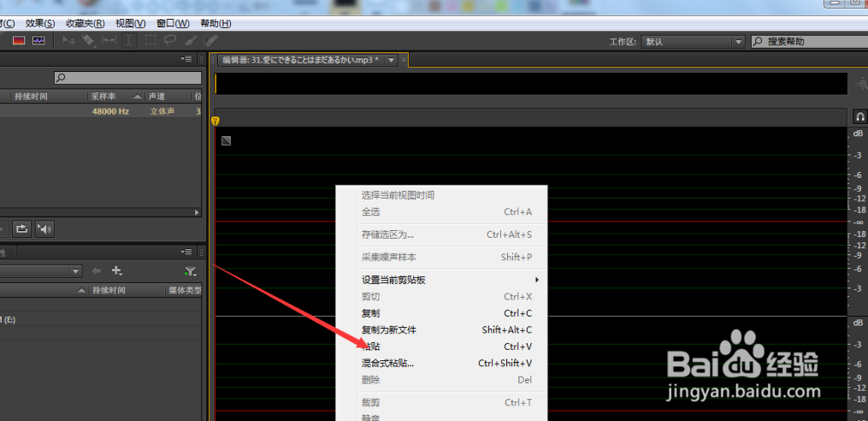Choose 删除 from the context menu

click(x=442, y=380)
